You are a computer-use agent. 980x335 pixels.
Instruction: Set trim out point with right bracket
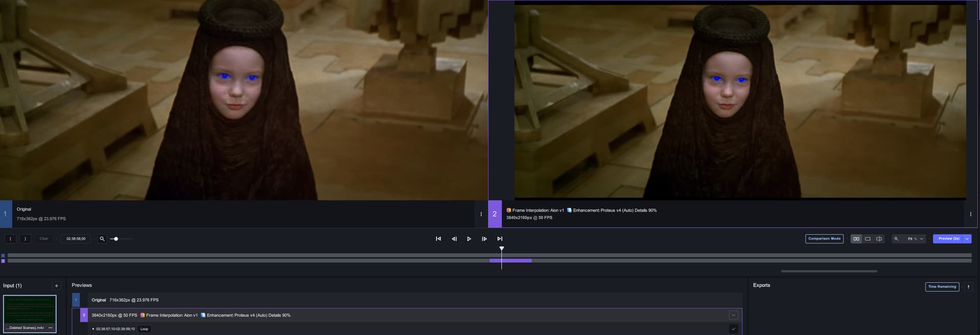coord(25,239)
